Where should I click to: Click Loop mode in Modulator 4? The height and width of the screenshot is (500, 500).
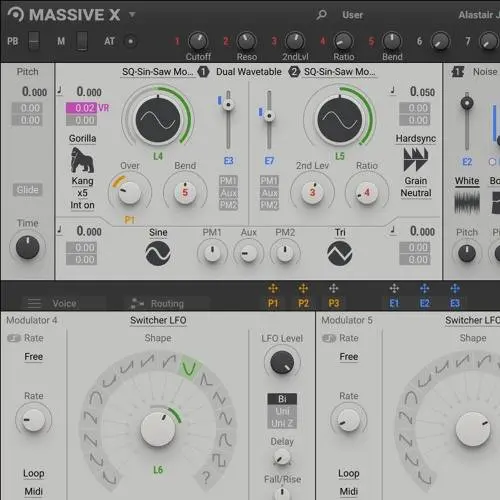(34, 473)
